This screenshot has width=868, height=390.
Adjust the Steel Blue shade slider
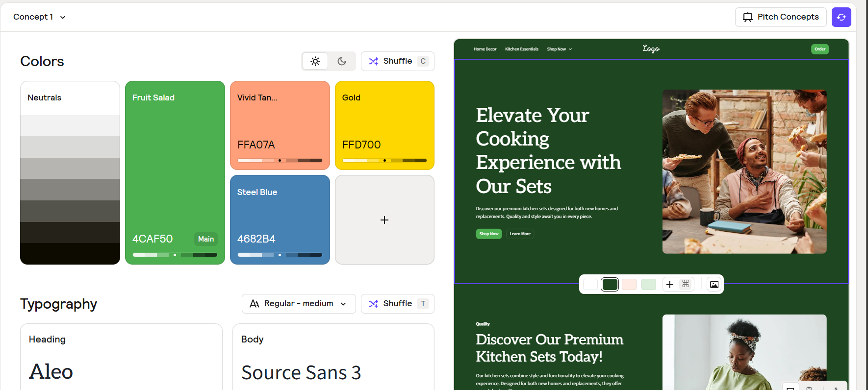coord(280,255)
